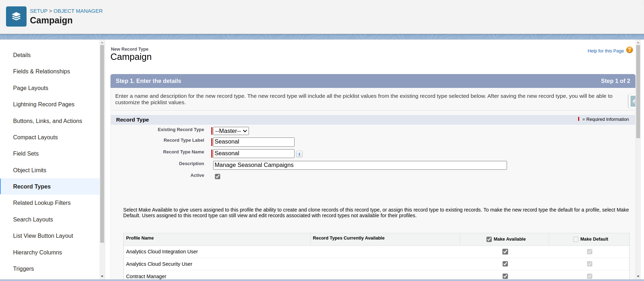This screenshot has height=281, width=644.
Task: Select Field Sets sidebar item
Action: point(26,153)
